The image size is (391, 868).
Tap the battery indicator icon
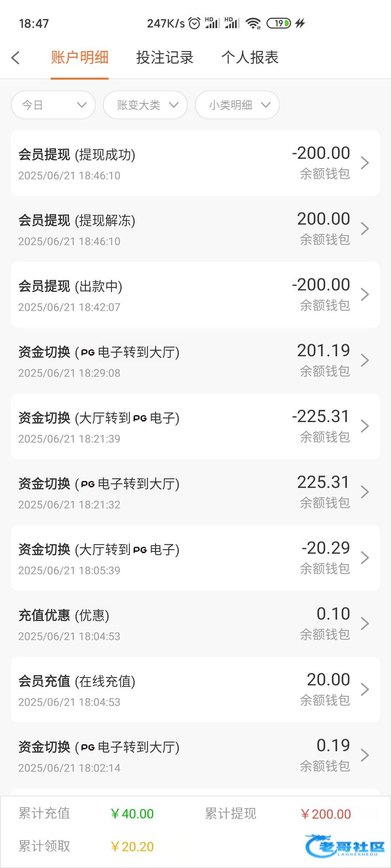[279, 24]
